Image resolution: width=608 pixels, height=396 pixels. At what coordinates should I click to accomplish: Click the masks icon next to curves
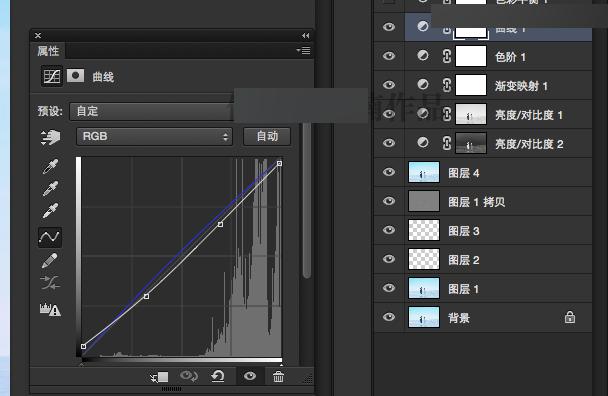click(75, 76)
